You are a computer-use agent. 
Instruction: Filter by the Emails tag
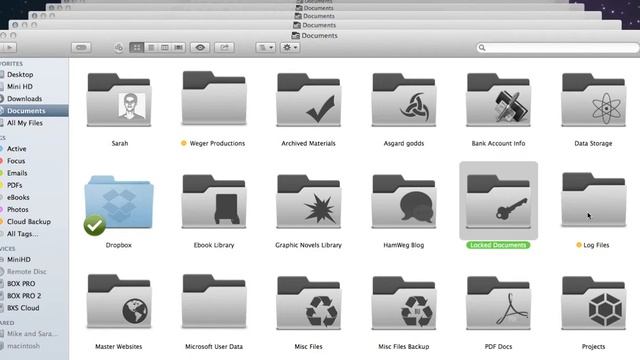coord(17,173)
